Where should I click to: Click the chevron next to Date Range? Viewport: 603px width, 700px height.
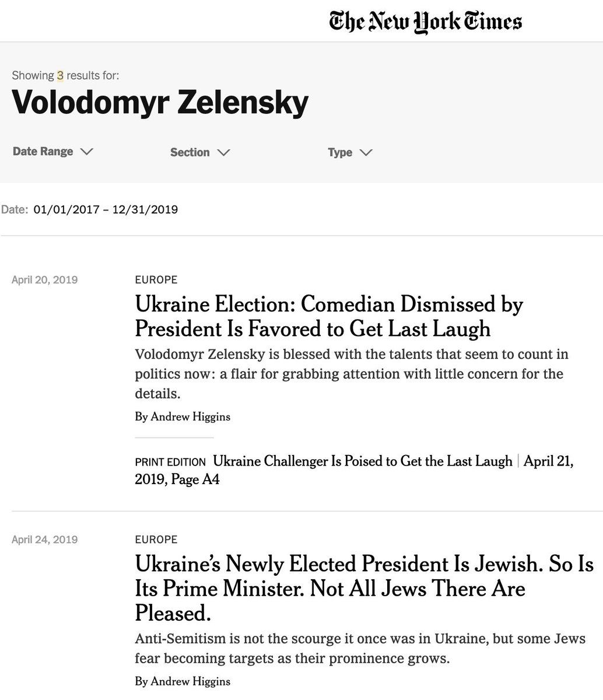coord(86,152)
